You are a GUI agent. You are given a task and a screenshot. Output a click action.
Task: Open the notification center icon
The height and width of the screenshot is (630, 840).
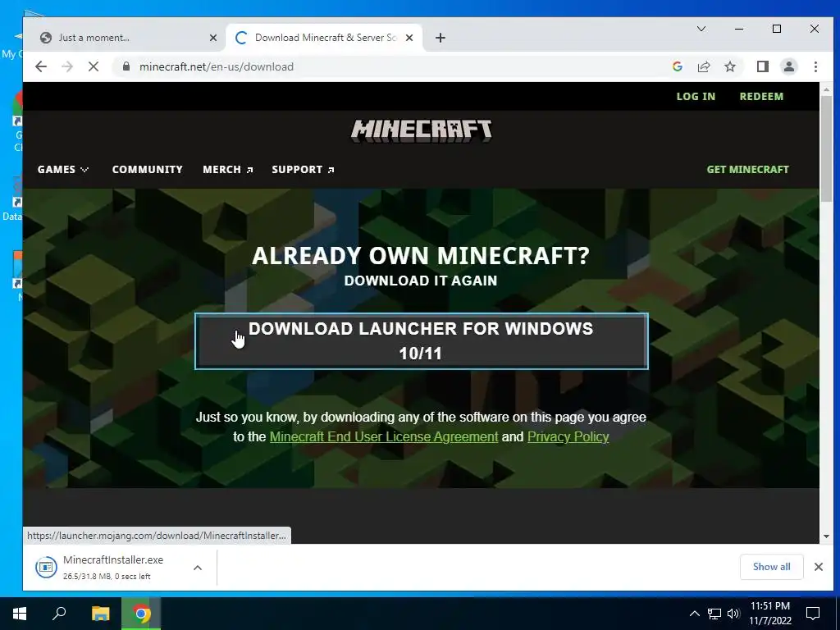point(813,614)
